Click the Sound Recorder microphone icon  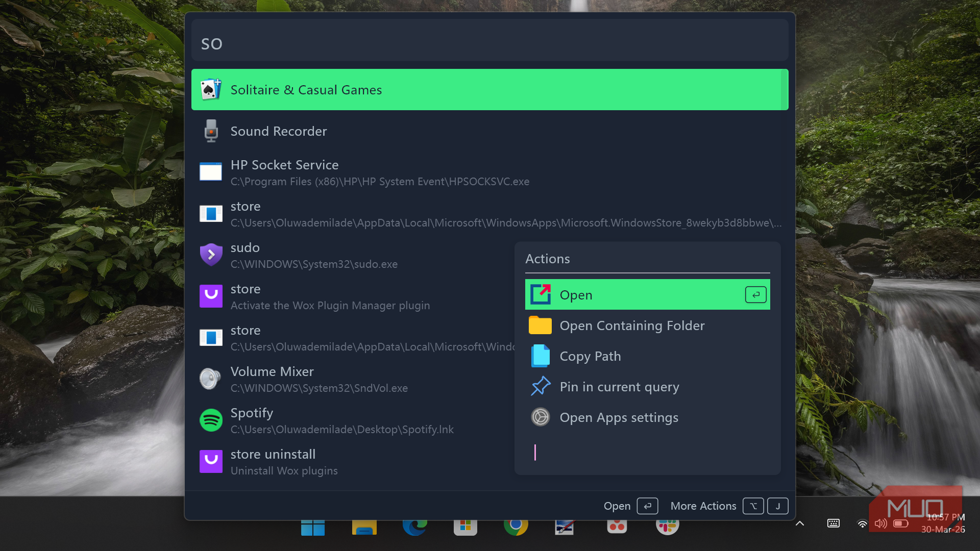[211, 131]
